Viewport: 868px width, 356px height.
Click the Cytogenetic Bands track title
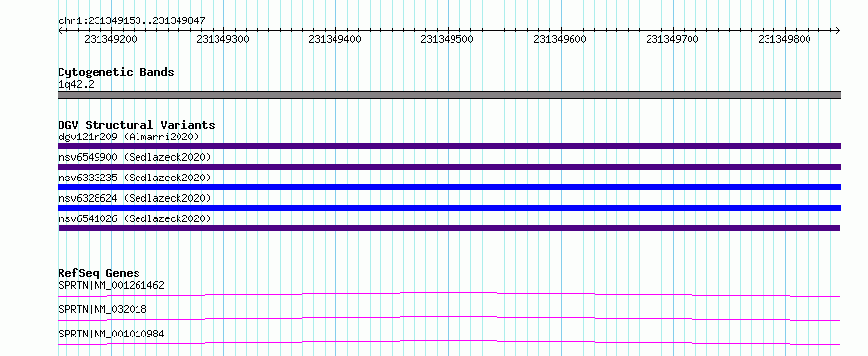click(116, 72)
